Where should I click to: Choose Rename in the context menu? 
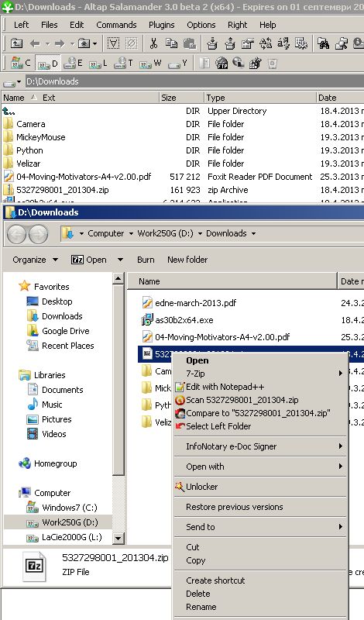[x=260, y=607]
